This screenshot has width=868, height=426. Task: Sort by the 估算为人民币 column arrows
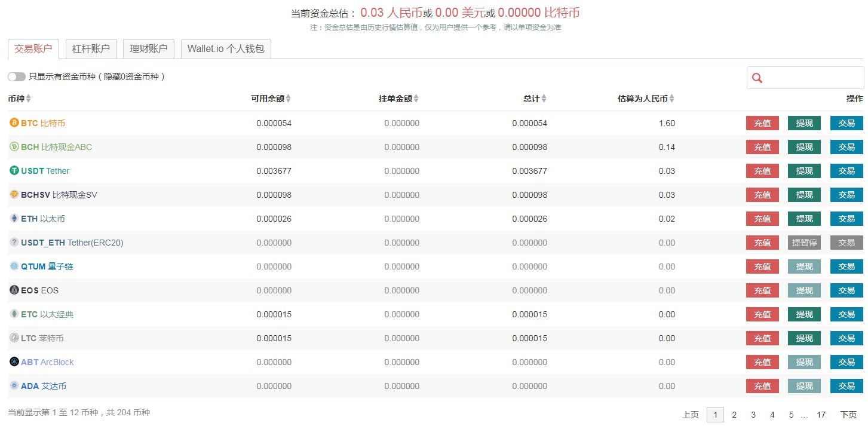[672, 99]
